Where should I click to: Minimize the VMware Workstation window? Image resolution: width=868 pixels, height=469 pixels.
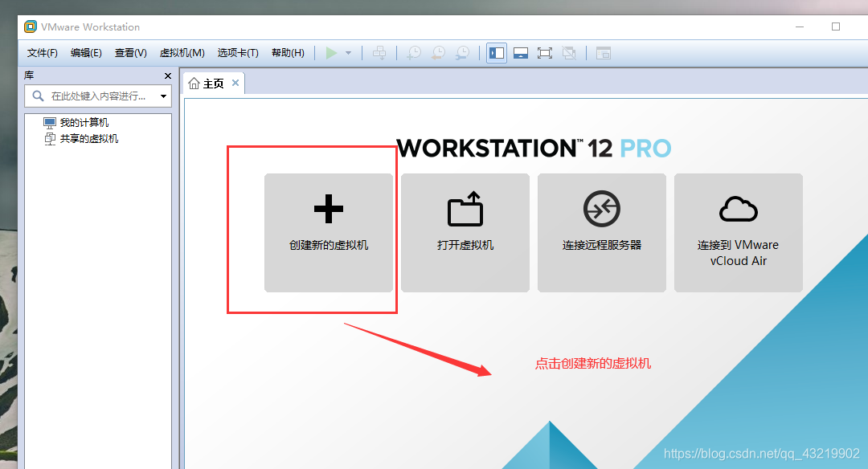coord(800,27)
